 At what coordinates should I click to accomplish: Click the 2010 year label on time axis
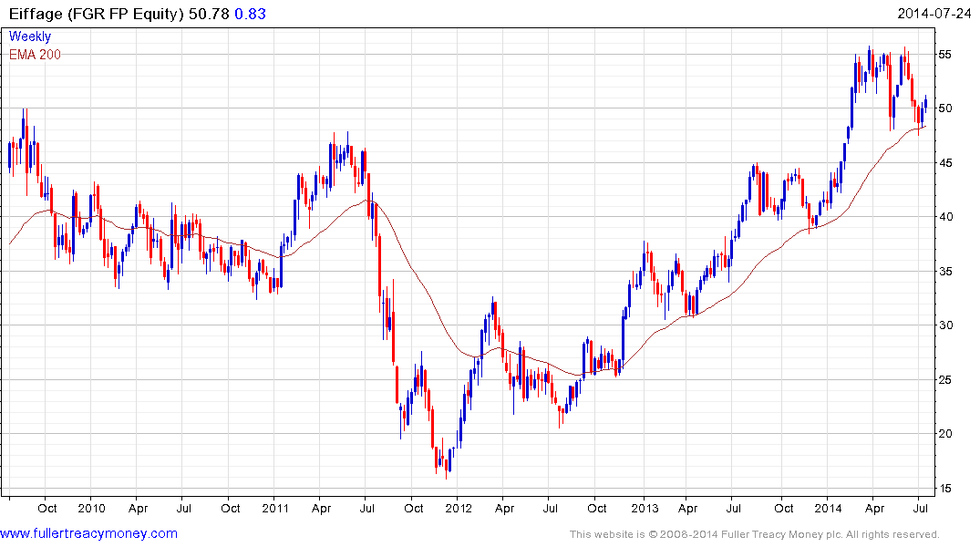point(92,508)
